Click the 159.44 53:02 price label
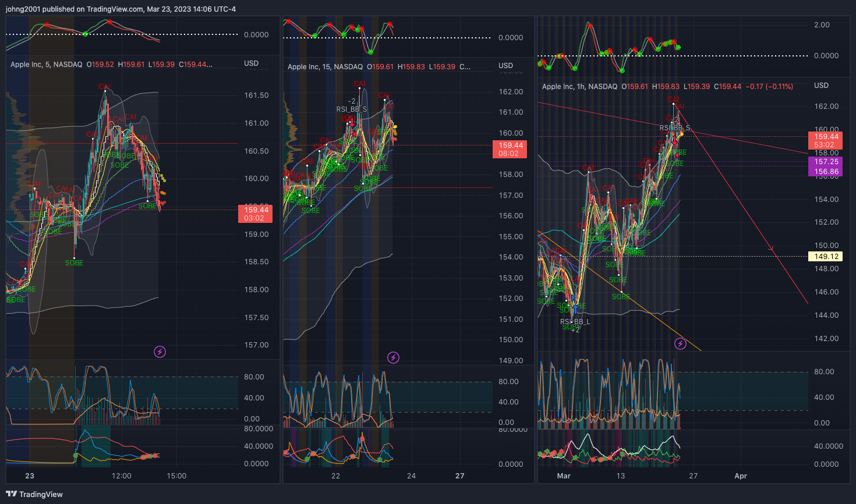Screen dimensions: 856x504 tap(826, 141)
